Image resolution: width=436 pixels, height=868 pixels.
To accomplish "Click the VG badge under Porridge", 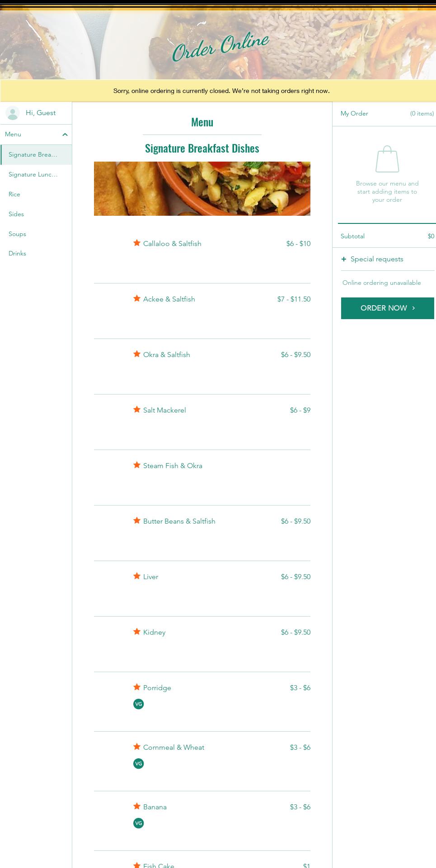I will (138, 704).
